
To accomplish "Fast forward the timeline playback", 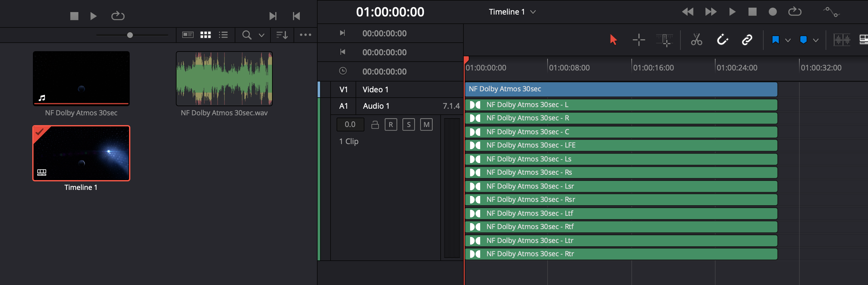I will tap(711, 12).
